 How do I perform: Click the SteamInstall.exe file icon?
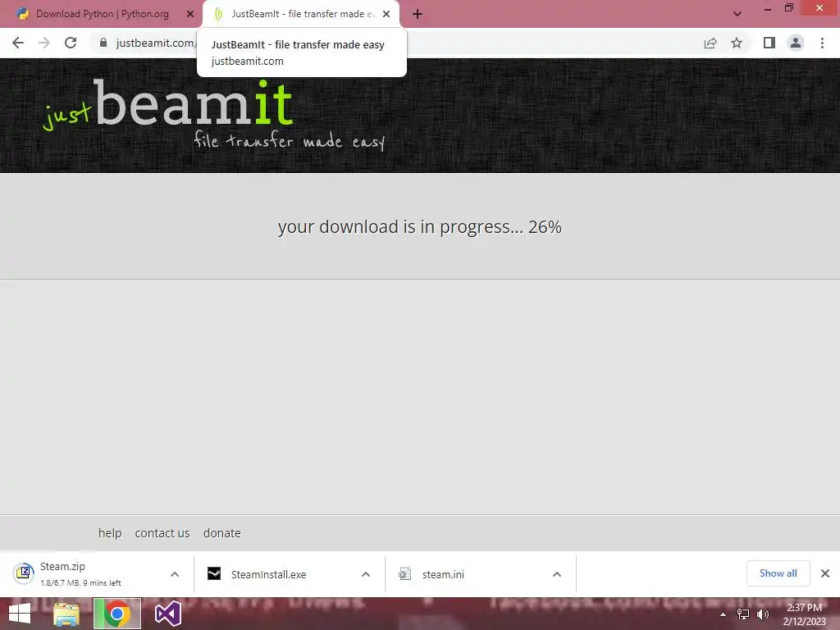tap(214, 573)
